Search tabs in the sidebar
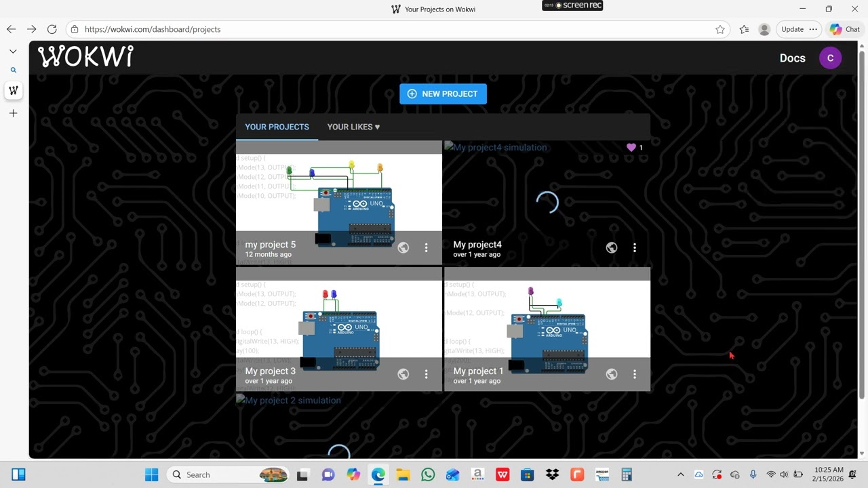This screenshot has width=868, height=488. pos(13,70)
